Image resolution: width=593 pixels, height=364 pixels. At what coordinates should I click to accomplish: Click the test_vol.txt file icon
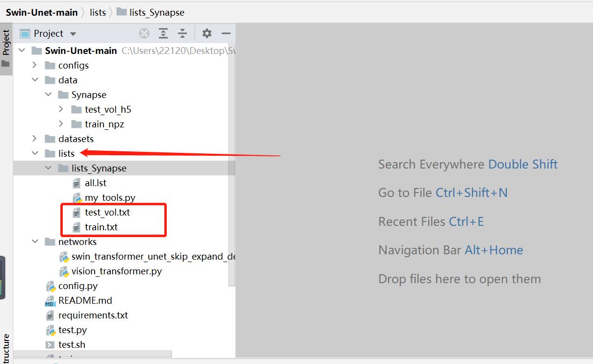(77, 213)
